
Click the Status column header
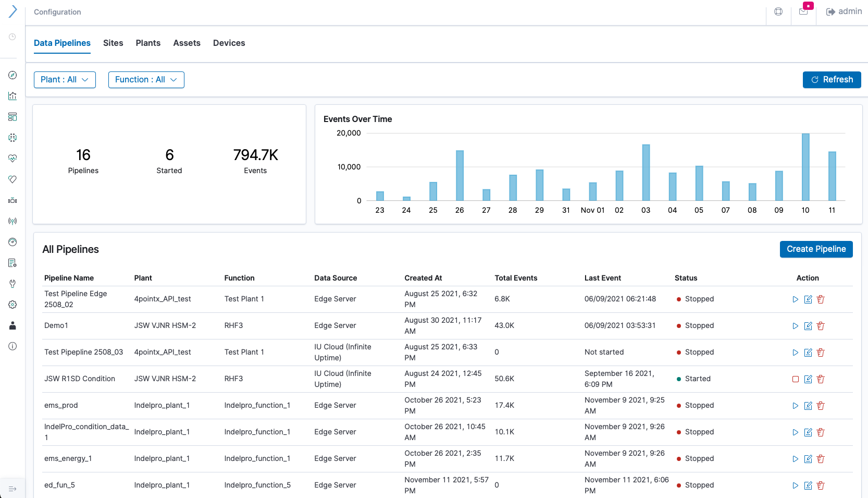(x=686, y=278)
